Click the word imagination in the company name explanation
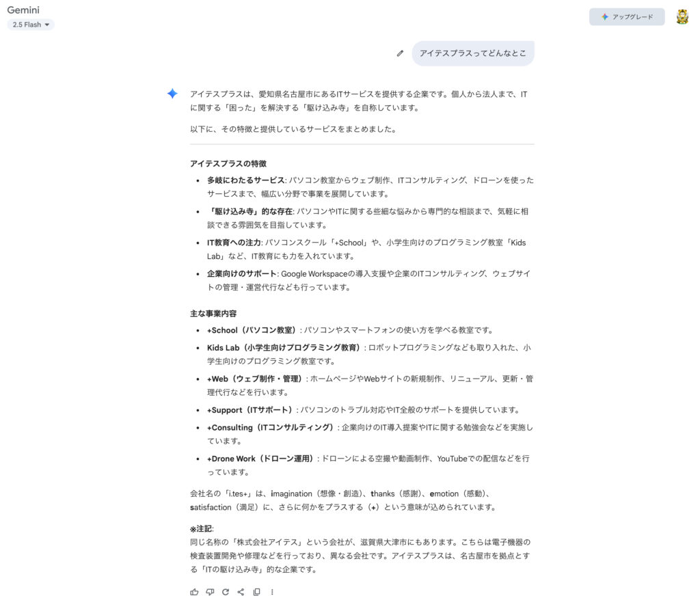Viewport: 700px width, 611px height. (x=291, y=493)
